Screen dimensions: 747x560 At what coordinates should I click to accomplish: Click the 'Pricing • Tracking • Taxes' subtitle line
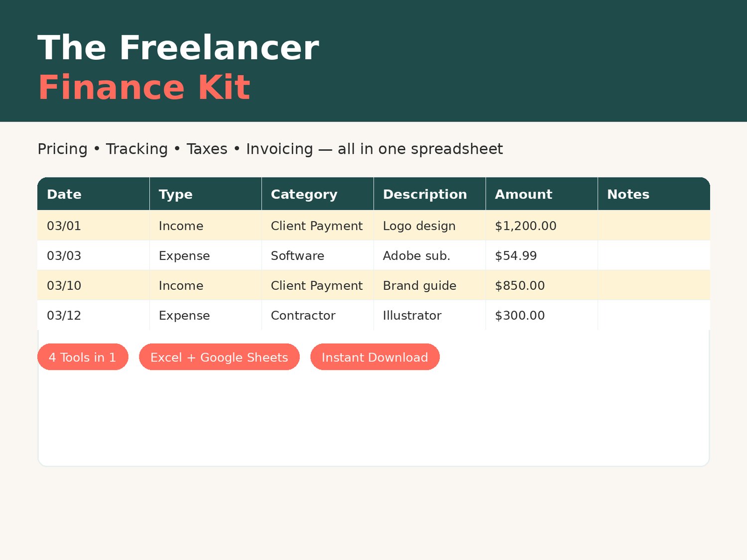click(270, 149)
